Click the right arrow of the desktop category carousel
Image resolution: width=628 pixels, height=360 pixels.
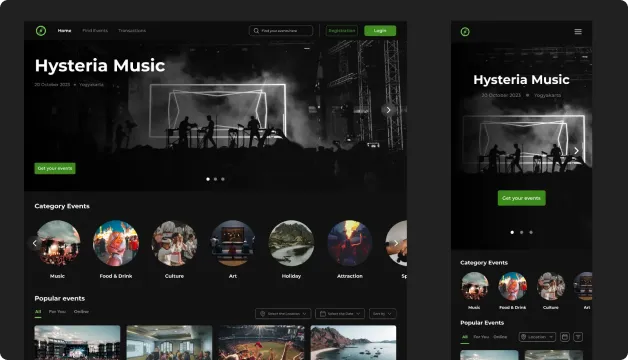point(396,243)
